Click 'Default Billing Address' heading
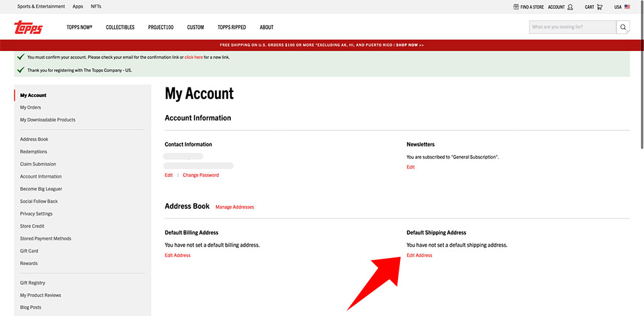 tap(191, 232)
